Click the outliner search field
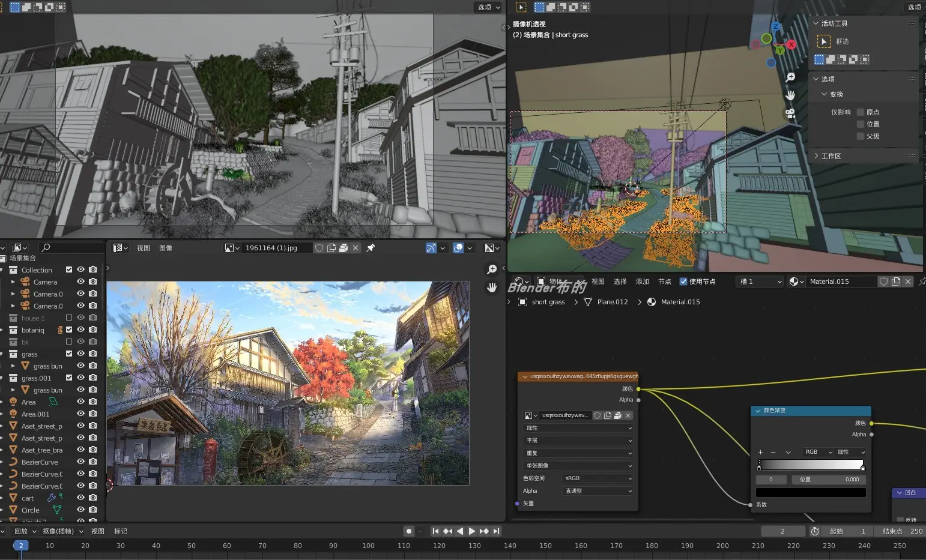 (71, 248)
